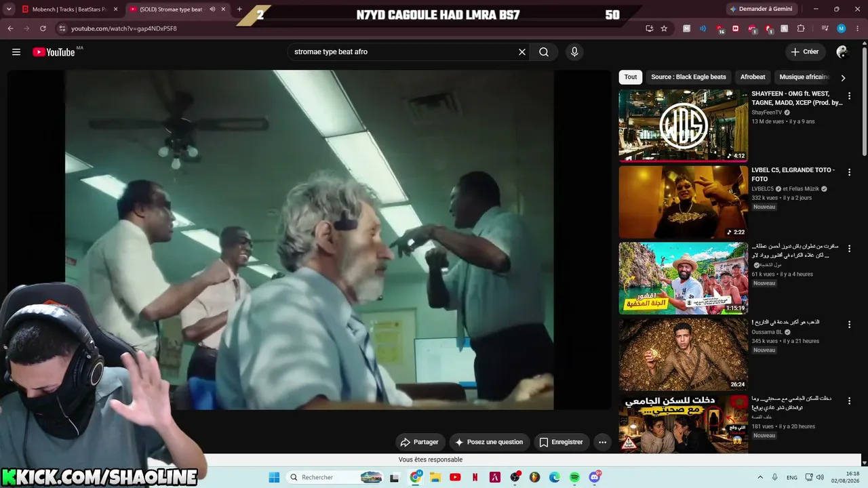The height and width of the screenshot is (488, 868).
Task: Click the Windows taskbar search box
Action: [x=334, y=477]
